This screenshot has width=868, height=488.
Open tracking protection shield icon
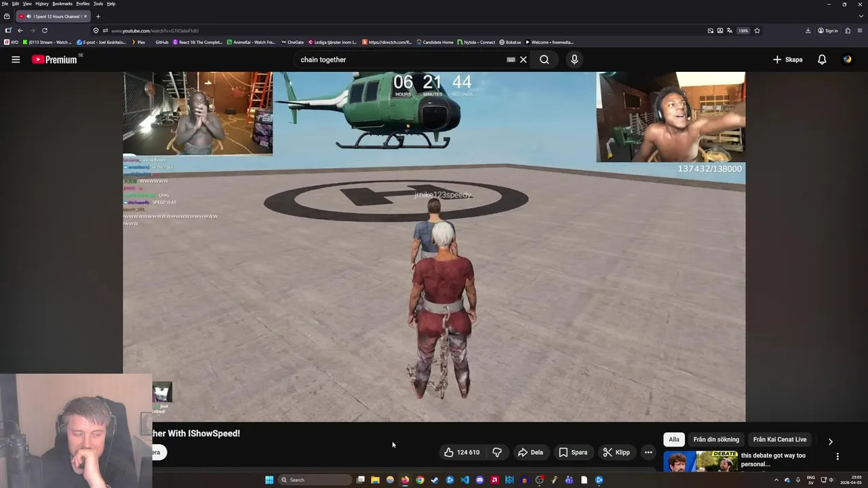point(96,30)
